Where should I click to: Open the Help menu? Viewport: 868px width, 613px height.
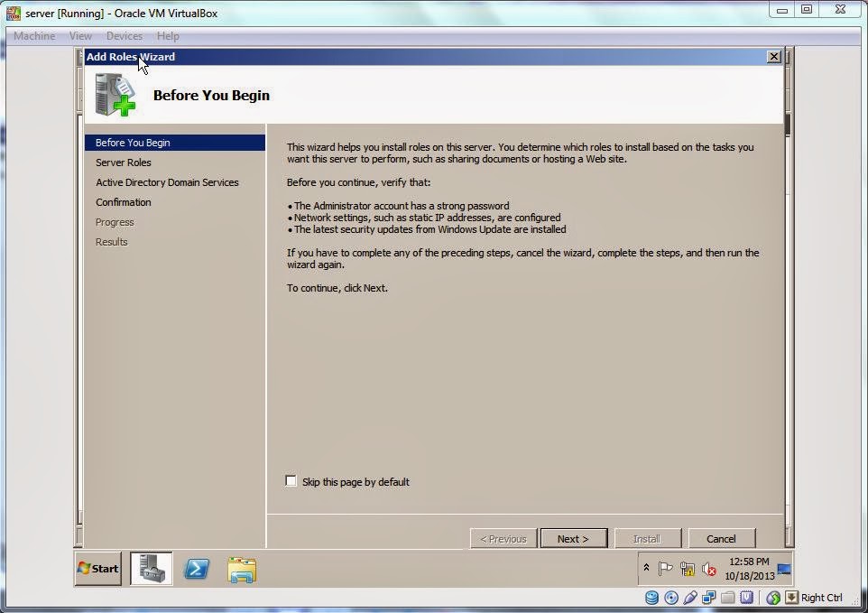tap(168, 36)
